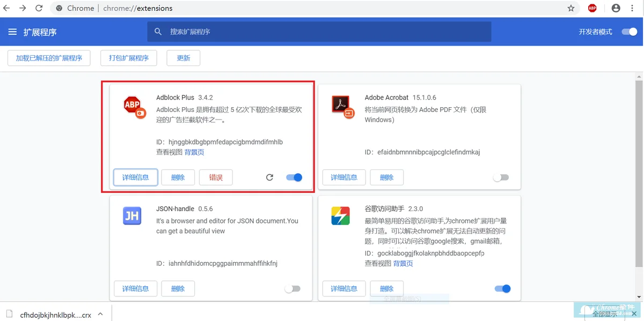Image resolution: width=644 pixels, height=321 pixels.
Task: Expand the downloaded crx file options chevron
Action: pos(100,315)
